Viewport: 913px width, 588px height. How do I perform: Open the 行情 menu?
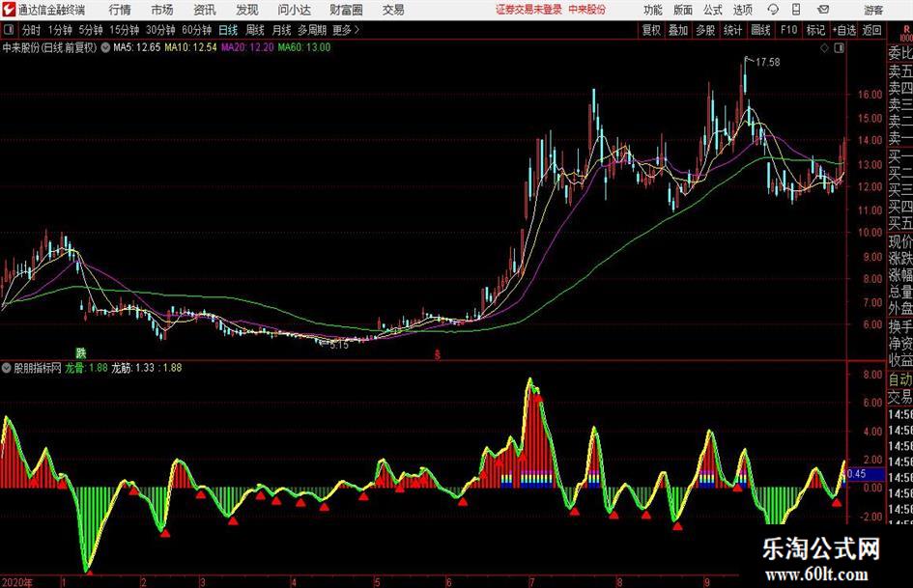coord(120,10)
